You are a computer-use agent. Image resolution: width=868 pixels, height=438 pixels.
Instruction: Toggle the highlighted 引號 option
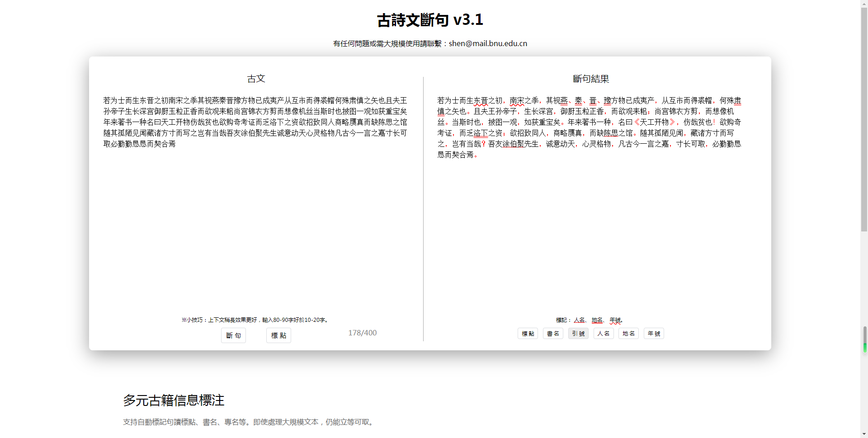point(578,334)
